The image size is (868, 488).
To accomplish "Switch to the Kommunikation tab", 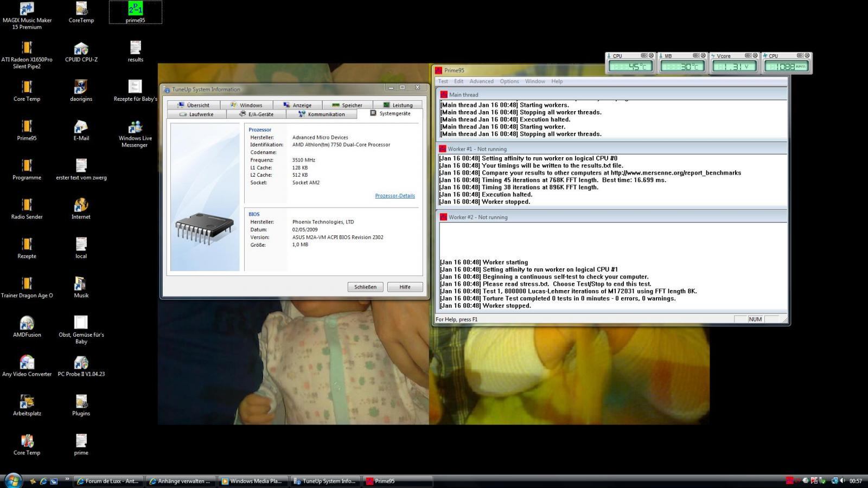I will click(x=322, y=114).
